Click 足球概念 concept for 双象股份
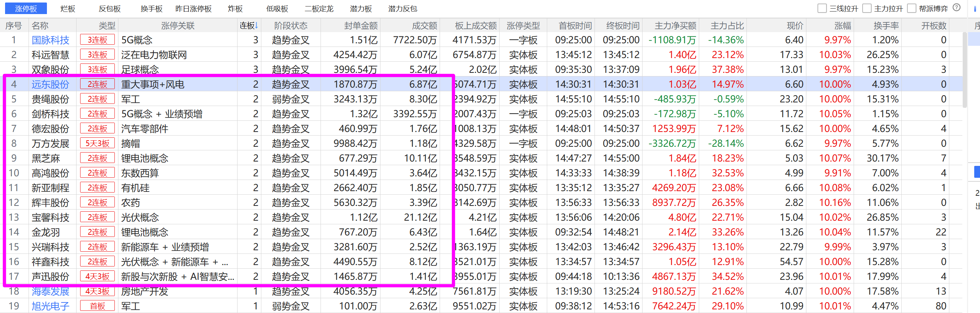 click(140, 70)
